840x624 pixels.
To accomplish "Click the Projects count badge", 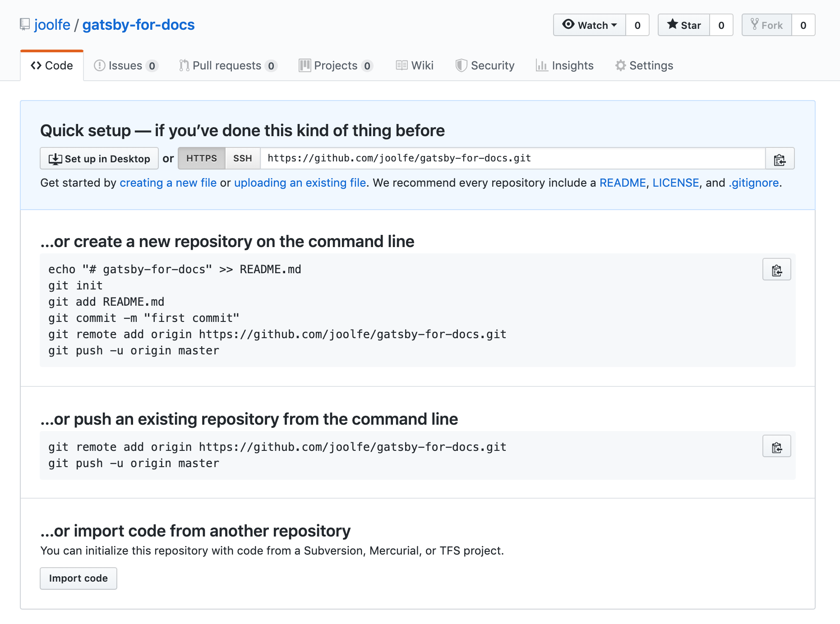I will pos(367,66).
